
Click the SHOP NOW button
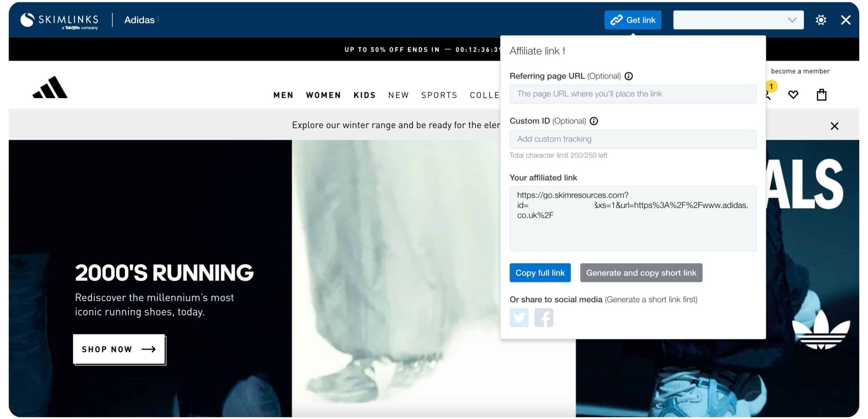coord(119,349)
